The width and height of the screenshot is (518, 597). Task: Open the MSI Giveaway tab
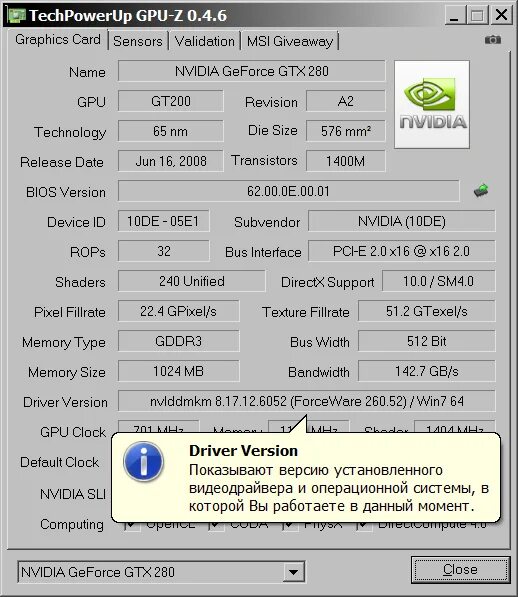pyautogui.click(x=290, y=41)
